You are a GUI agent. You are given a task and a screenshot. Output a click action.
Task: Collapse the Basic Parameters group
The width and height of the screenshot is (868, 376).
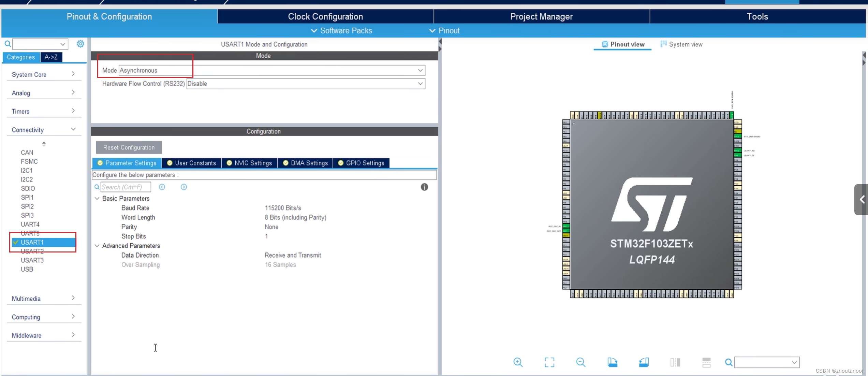97,199
